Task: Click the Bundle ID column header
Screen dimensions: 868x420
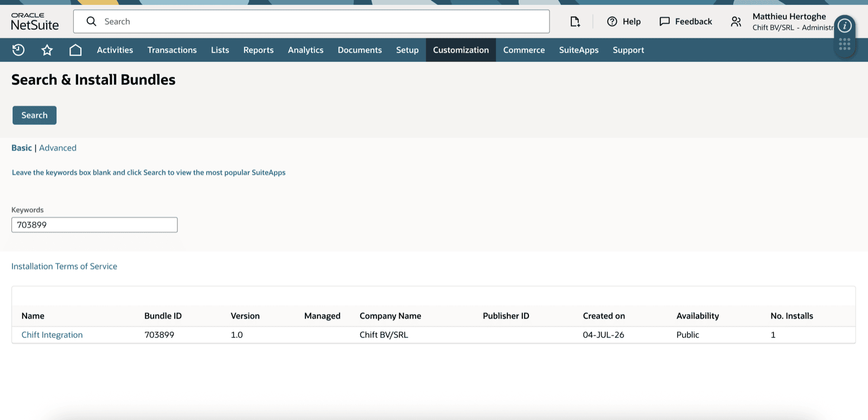Action: click(x=163, y=316)
